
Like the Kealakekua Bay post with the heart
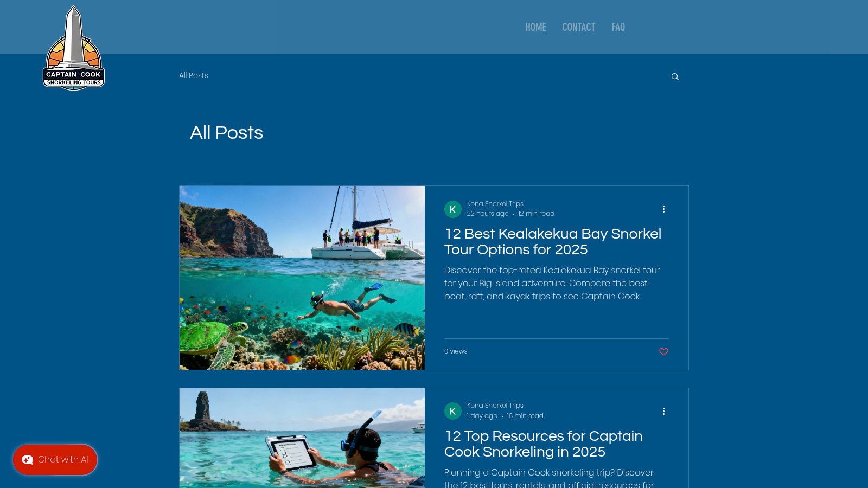[x=663, y=352]
